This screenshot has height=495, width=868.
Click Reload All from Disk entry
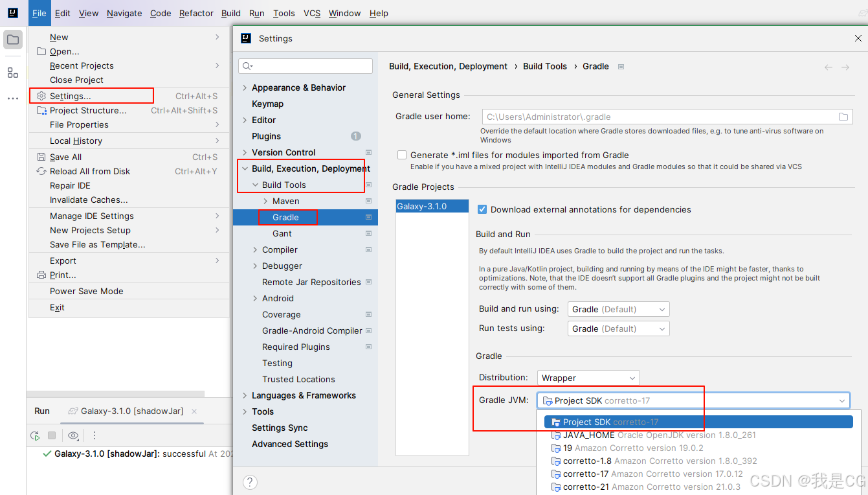pos(129,171)
